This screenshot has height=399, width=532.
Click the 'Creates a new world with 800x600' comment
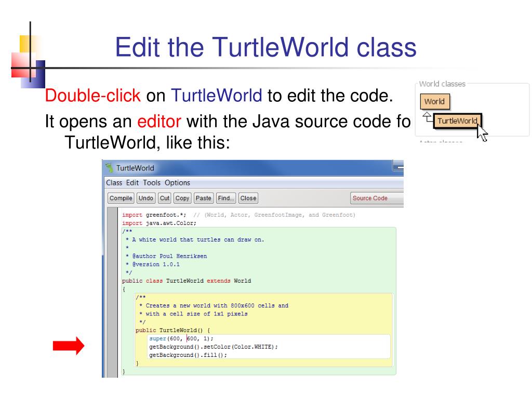tap(214, 305)
